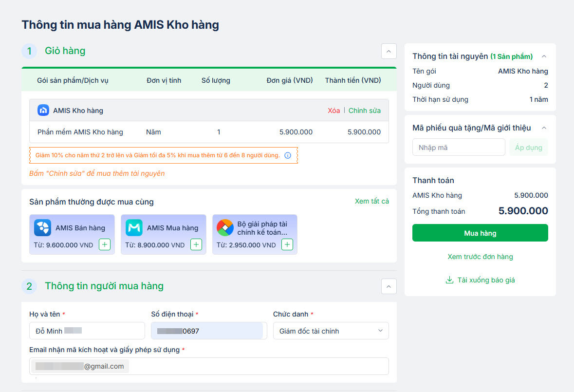The image size is (574, 392).
Task: Click the AMIS Kho hàng product icon
Action: coord(43,111)
